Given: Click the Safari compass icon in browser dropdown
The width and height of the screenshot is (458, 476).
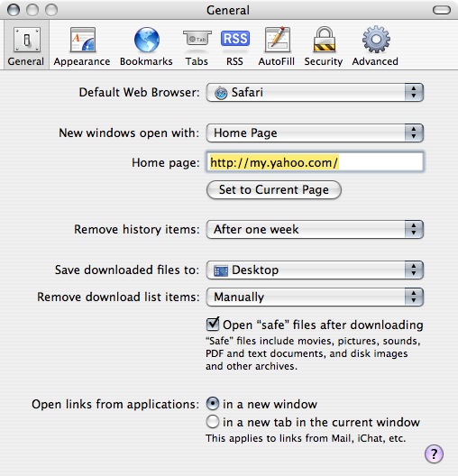Looking at the screenshot, I should point(221,93).
